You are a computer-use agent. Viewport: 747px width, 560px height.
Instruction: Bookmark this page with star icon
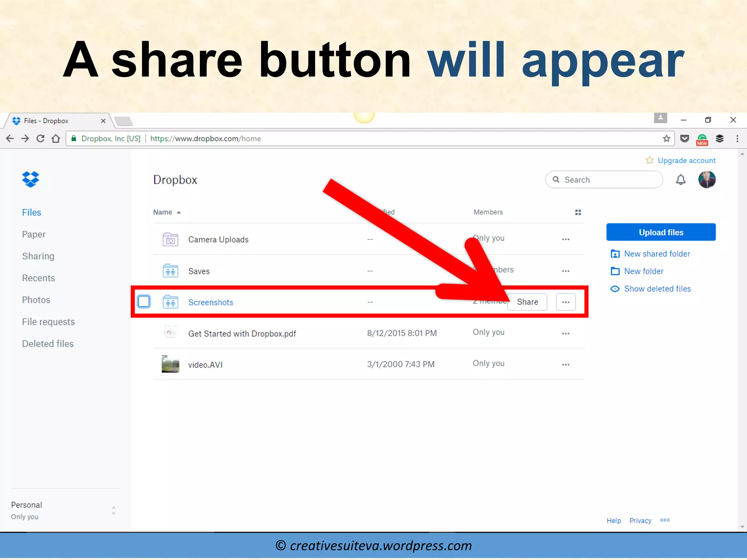666,139
